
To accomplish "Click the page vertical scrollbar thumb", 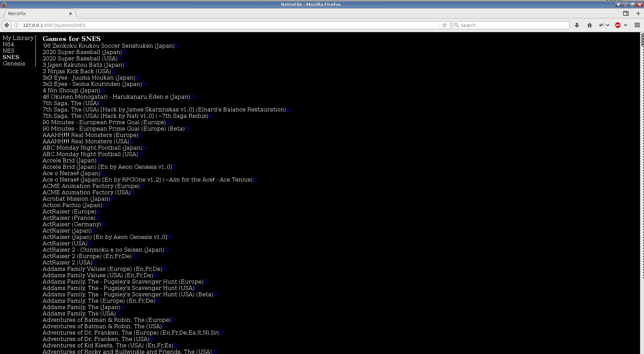I will (642, 40).
